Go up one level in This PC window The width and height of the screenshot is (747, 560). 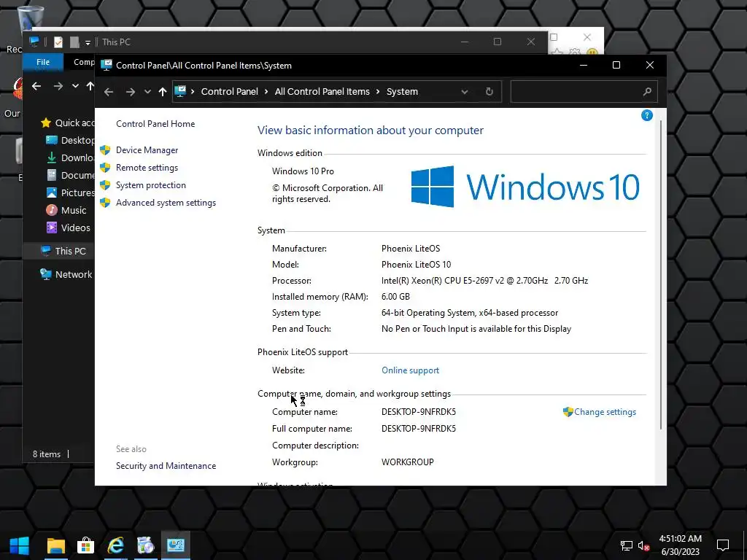tap(90, 86)
